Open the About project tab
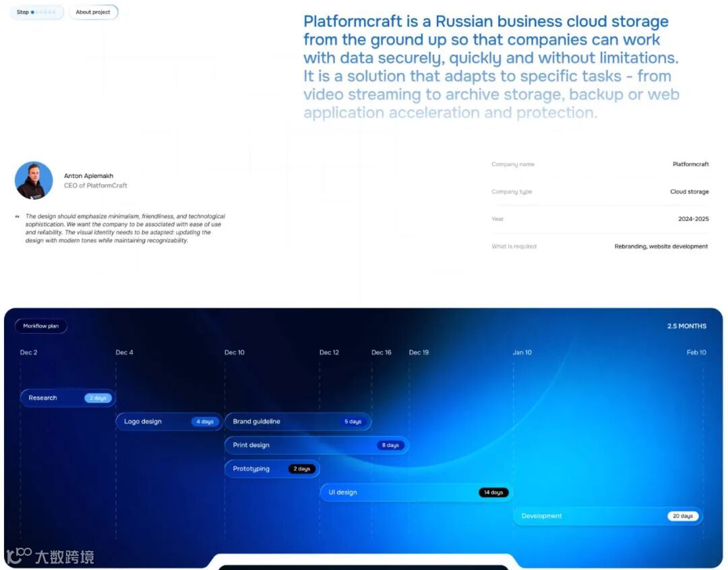 point(93,12)
